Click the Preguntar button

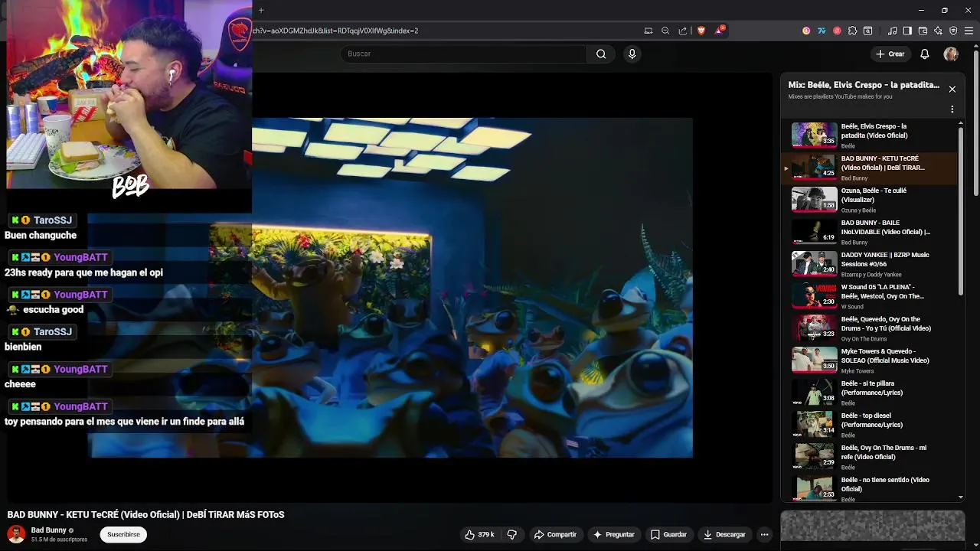[613, 534]
